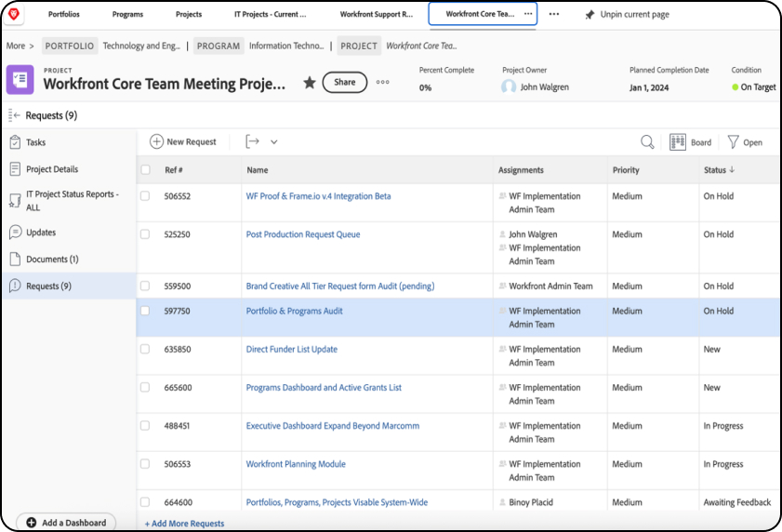Image resolution: width=782 pixels, height=532 pixels.
Task: Click the Ref # column header
Action: tap(174, 169)
